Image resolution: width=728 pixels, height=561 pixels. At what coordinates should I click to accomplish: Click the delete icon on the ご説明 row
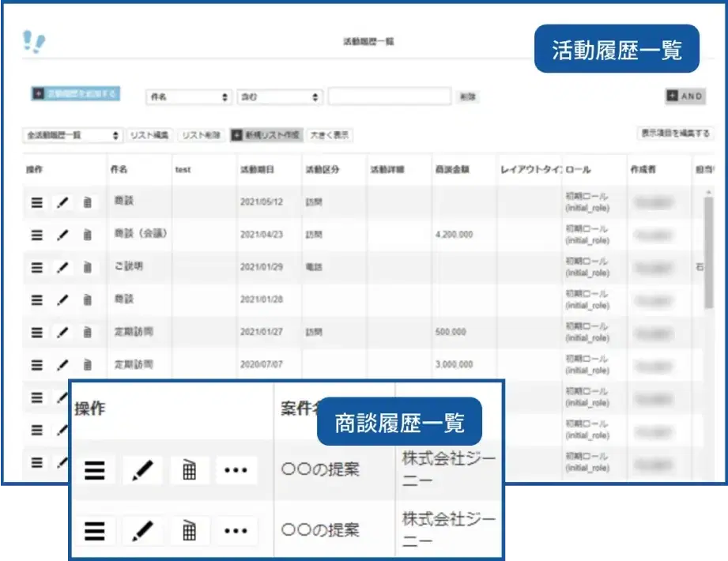point(86,267)
